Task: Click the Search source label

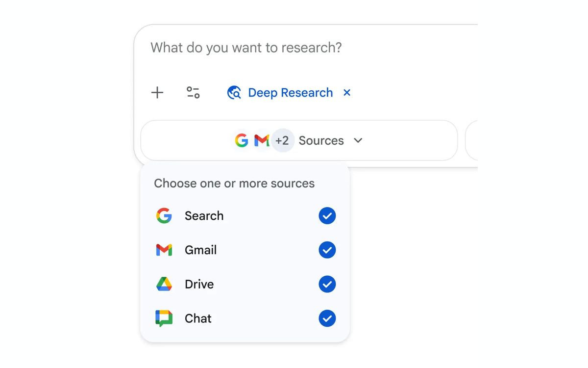Action: point(204,215)
